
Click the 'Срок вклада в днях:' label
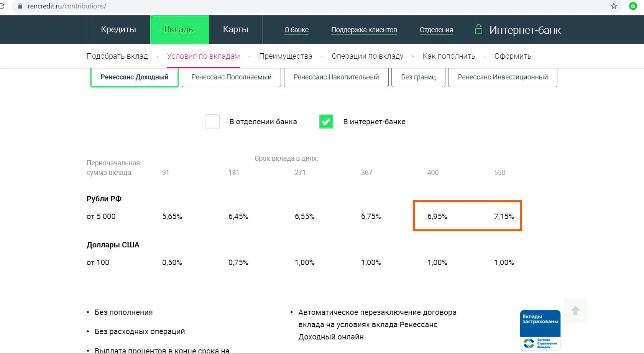(x=286, y=158)
